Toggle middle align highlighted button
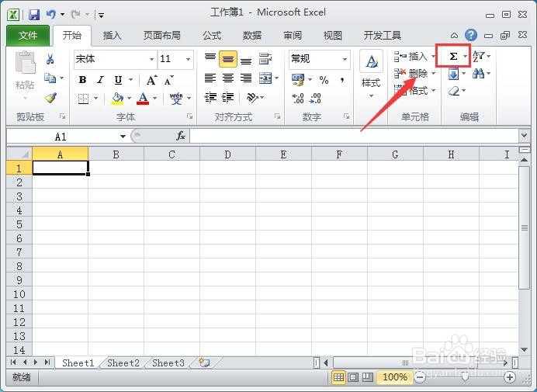The height and width of the screenshot is (392, 537). tap(227, 59)
